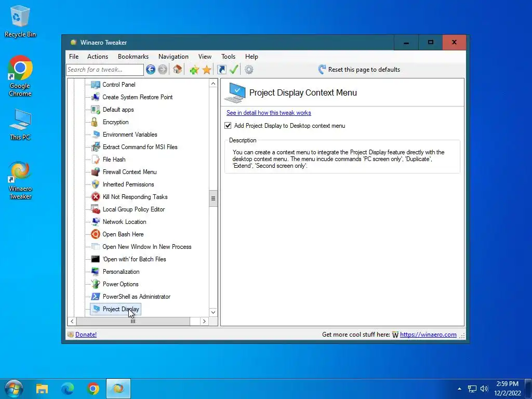Click the File Hash icon
This screenshot has width=532, height=399.
(96, 159)
